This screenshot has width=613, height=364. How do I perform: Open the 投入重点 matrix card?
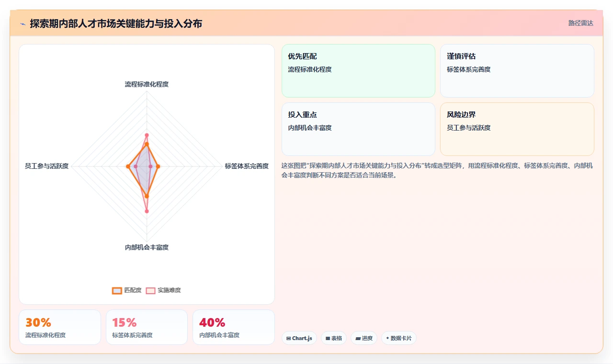click(358, 129)
